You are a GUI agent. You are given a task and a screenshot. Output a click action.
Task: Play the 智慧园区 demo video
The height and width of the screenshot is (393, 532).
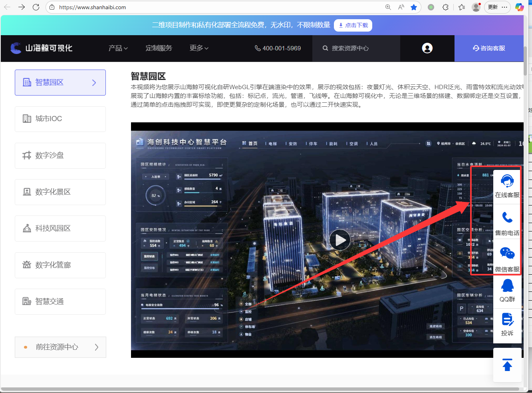pos(340,240)
